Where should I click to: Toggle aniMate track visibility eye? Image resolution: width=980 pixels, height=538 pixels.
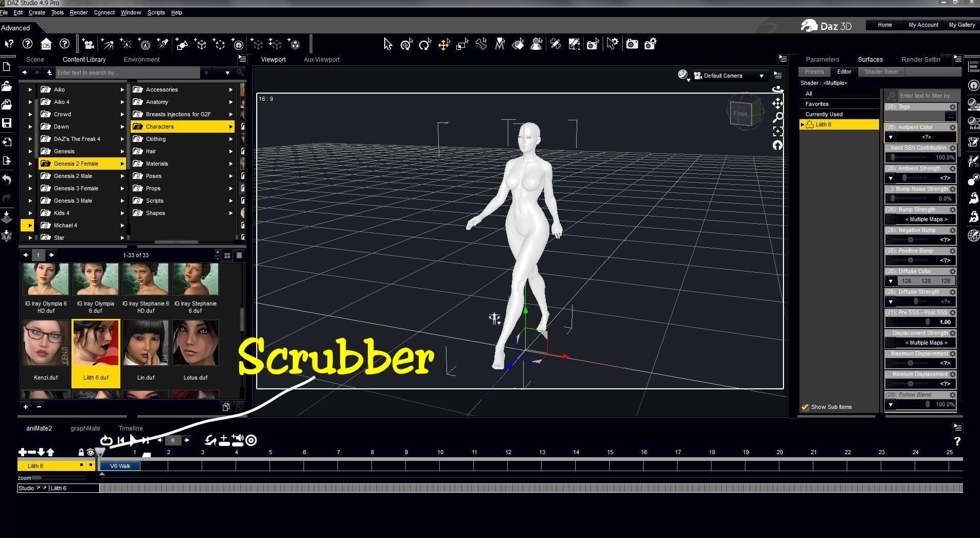point(91,453)
